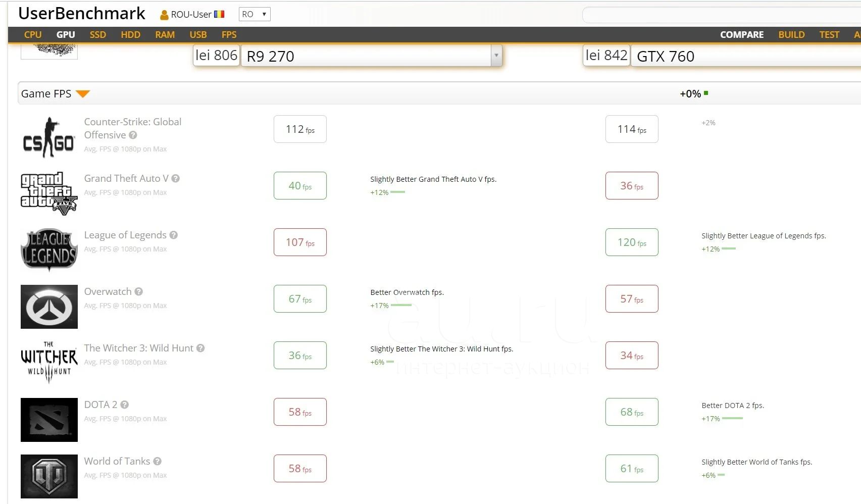The image size is (861, 504).
Task: Click help icon next to World of Tanks
Action: [157, 461]
